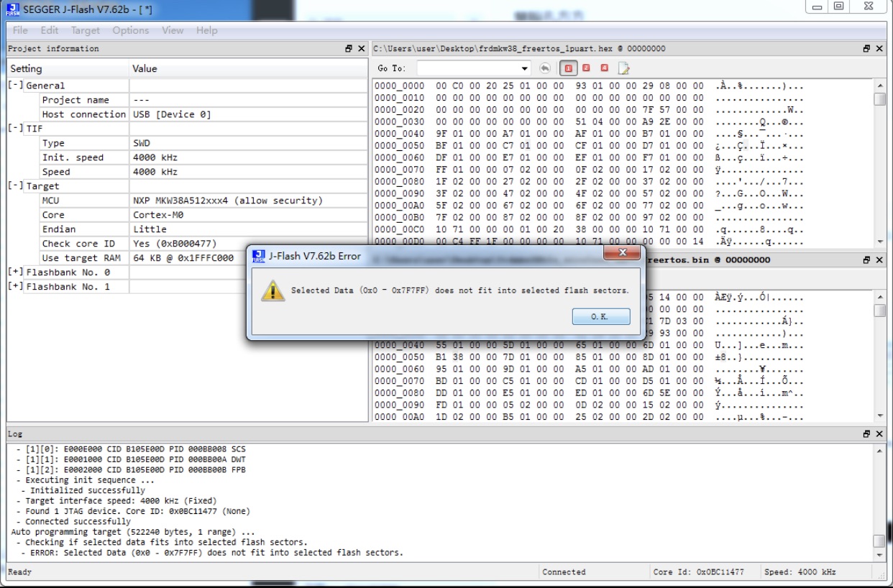Collapse the Target section

click(x=15, y=186)
